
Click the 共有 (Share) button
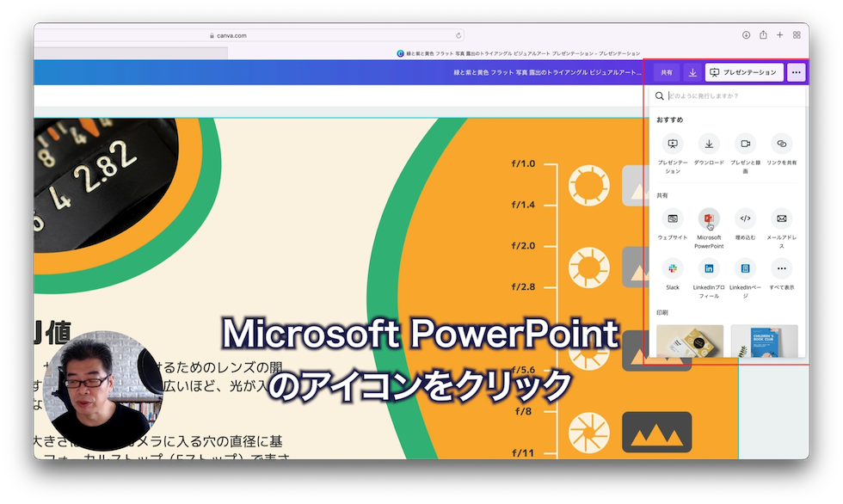666,72
